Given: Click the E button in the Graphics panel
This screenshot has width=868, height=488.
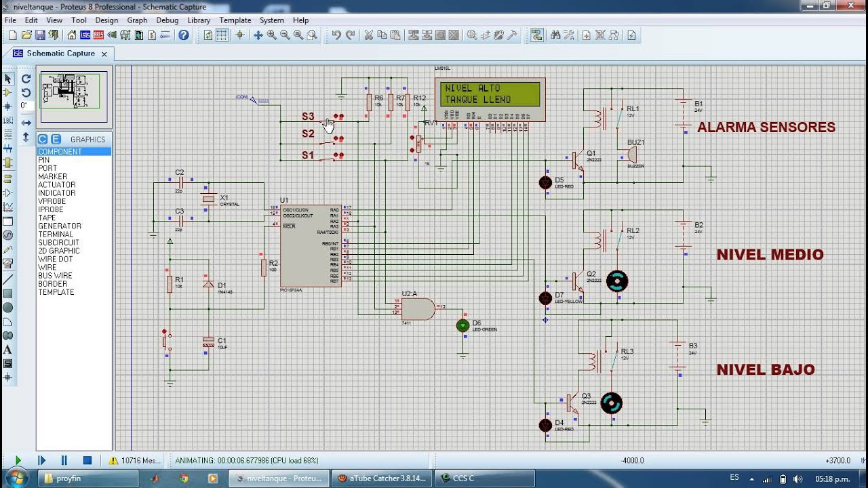Looking at the screenshot, I should click(x=56, y=140).
